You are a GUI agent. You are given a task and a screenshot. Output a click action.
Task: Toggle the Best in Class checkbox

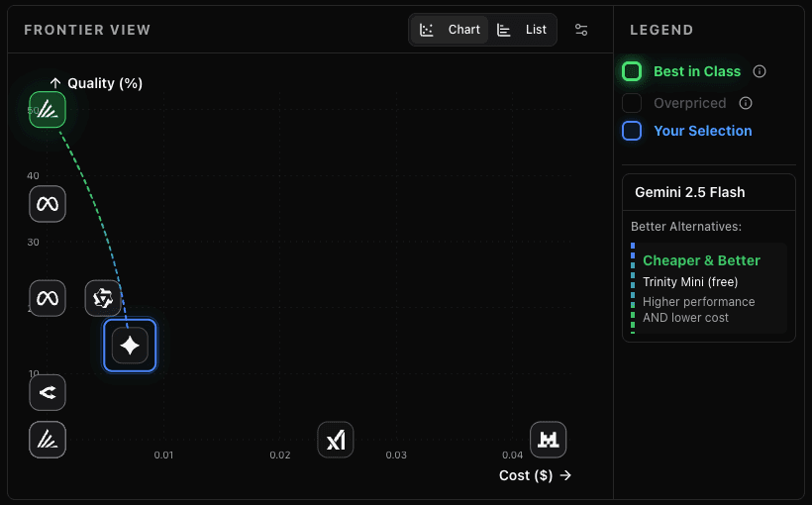tap(632, 71)
